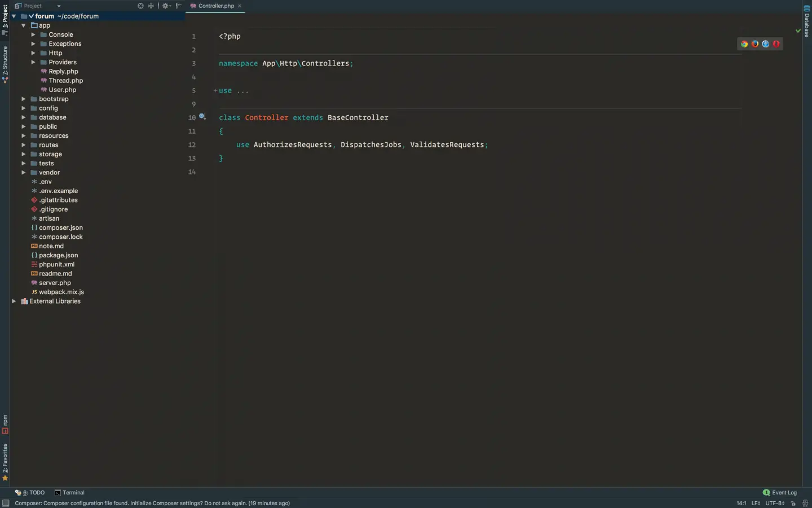This screenshot has height=508, width=812.
Task: Open the 2: Favorites side tab
Action: tap(5, 462)
